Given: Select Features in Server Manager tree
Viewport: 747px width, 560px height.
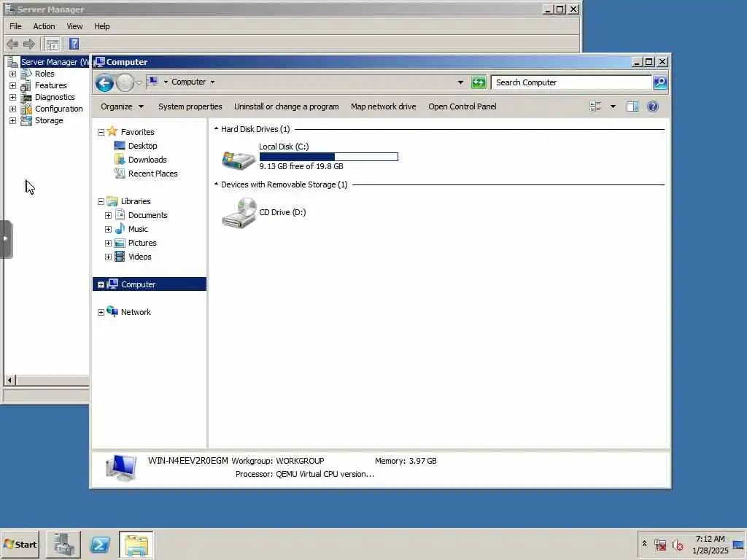Looking at the screenshot, I should [x=50, y=85].
